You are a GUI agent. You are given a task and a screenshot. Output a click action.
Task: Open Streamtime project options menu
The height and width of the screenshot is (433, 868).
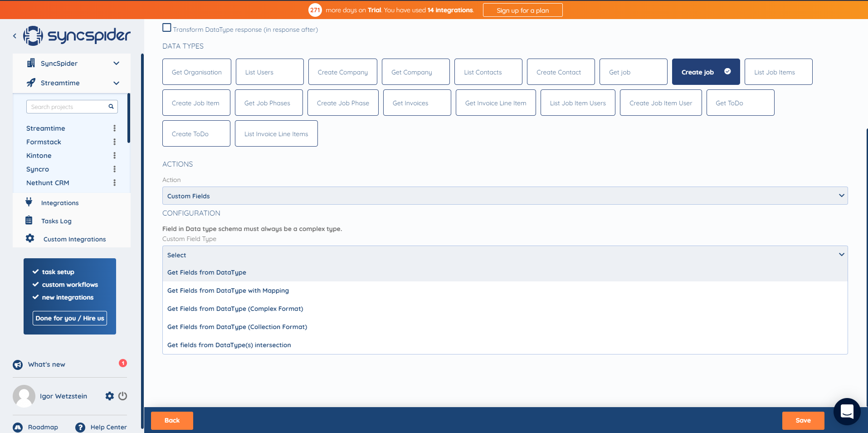[x=114, y=128]
